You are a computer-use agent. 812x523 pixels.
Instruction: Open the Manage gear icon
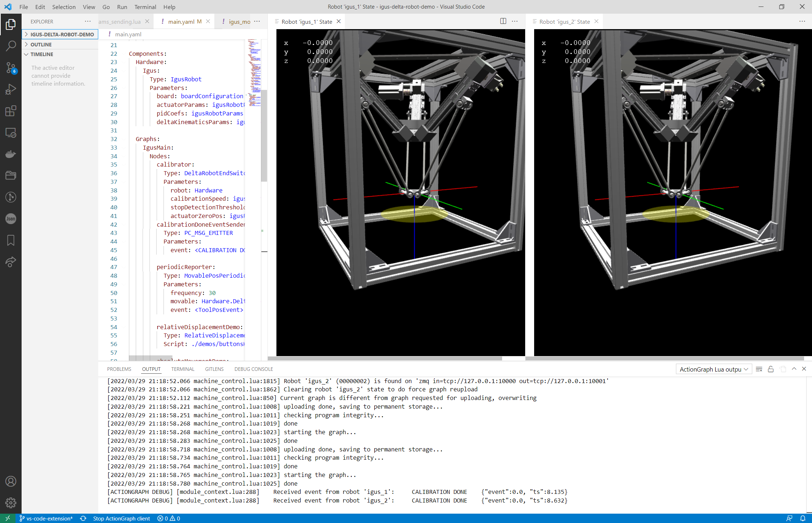pyautogui.click(x=11, y=502)
